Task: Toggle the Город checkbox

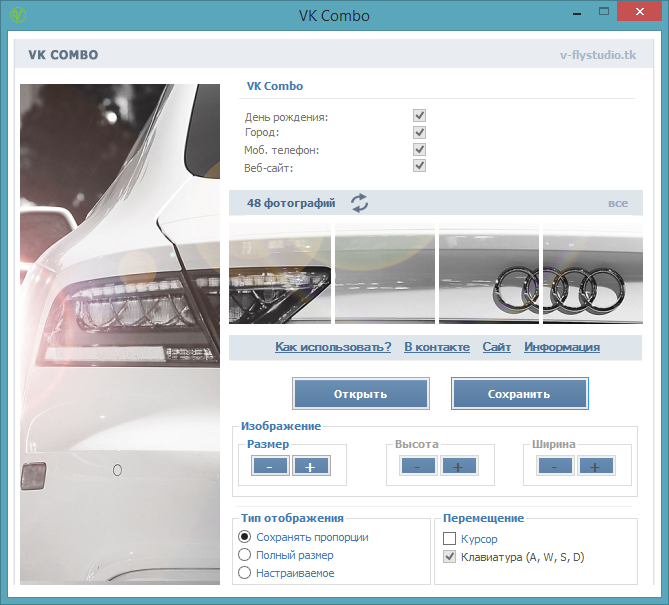Action: tap(419, 132)
